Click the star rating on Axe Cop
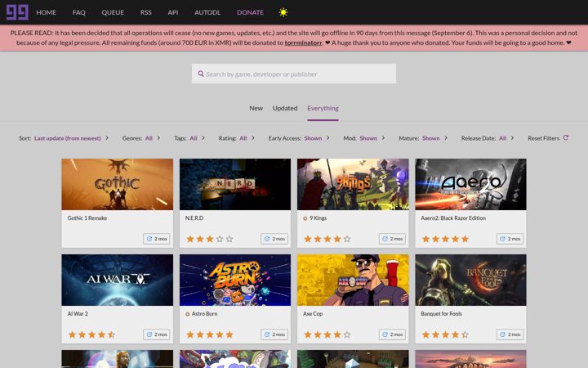This screenshot has height=368, width=588. coord(327,334)
